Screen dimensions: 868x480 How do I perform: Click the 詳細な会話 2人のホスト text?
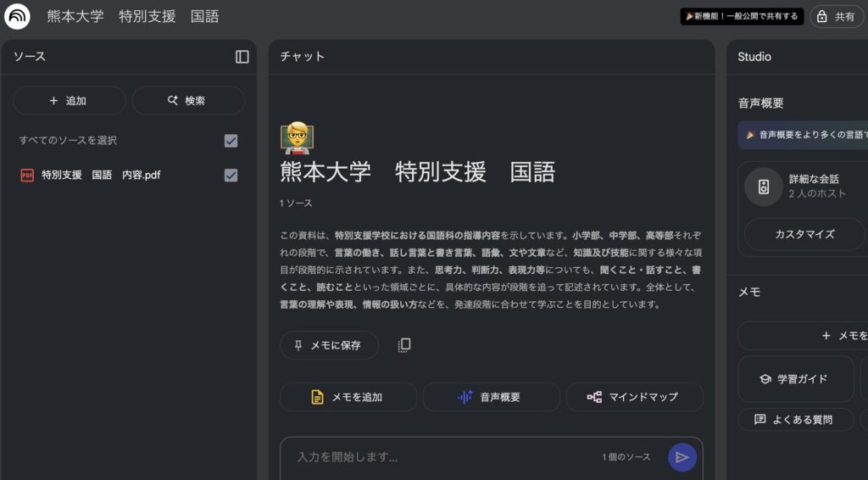(817, 187)
